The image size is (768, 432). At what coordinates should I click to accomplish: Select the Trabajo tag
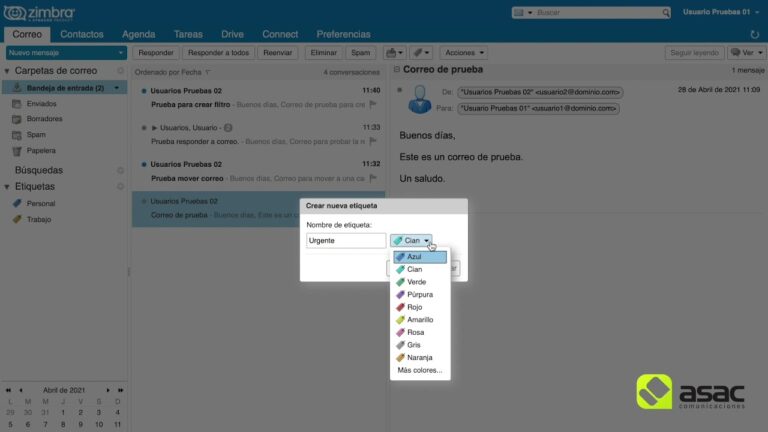pyautogui.click(x=39, y=219)
